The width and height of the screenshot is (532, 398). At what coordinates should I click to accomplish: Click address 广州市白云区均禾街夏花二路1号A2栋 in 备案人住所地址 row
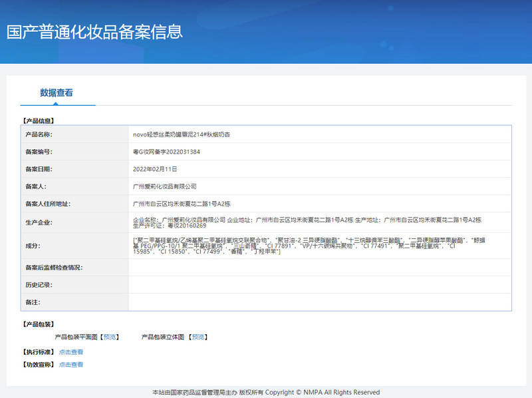tap(182, 204)
